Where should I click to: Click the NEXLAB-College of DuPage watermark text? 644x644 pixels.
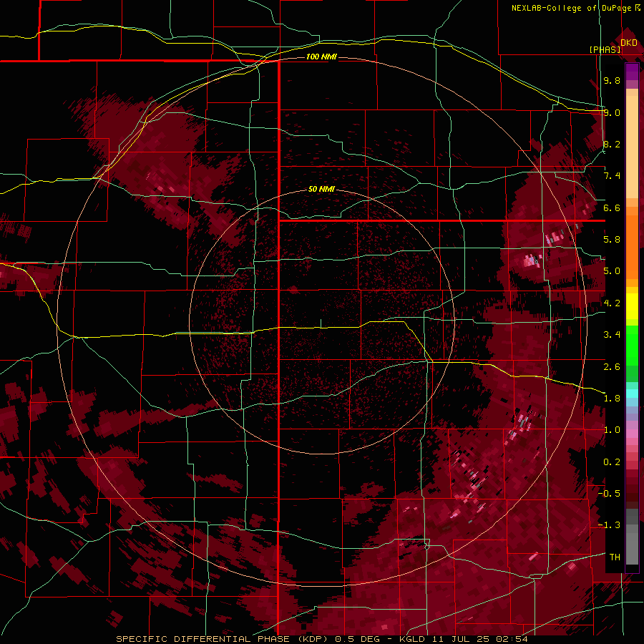point(576,8)
